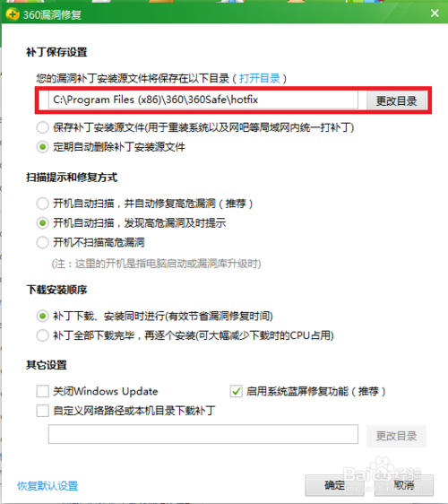This screenshot has height=504, width=448.
Task: Click the empty custom path input field
Action: pos(203,434)
